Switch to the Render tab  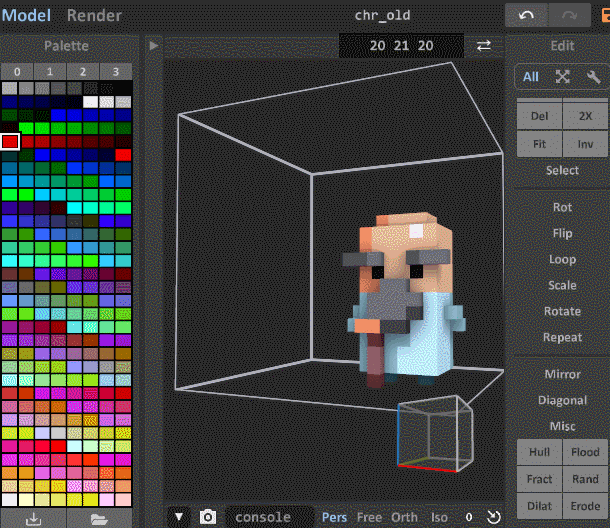click(94, 16)
